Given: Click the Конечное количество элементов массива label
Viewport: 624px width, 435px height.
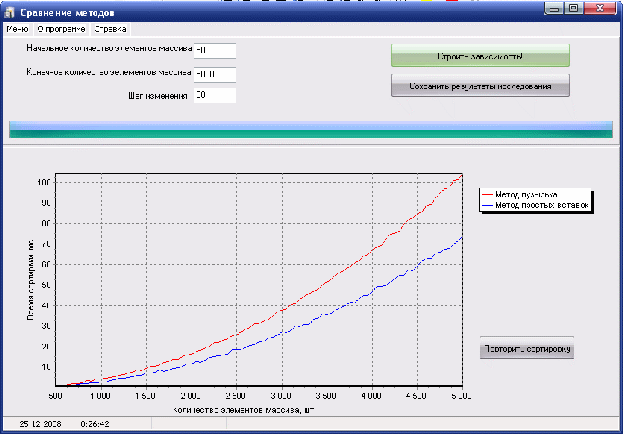Looking at the screenshot, I should 109,72.
